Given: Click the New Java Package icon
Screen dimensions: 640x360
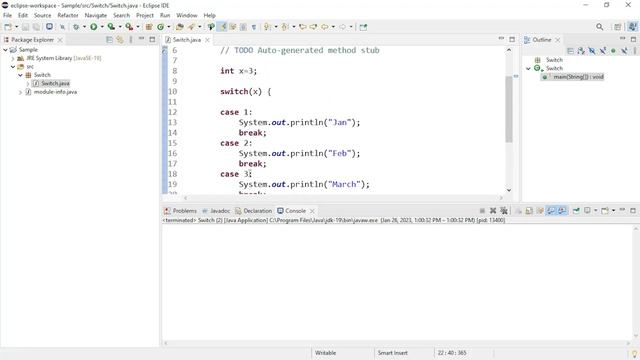Looking at the screenshot, I should click(x=149, y=27).
